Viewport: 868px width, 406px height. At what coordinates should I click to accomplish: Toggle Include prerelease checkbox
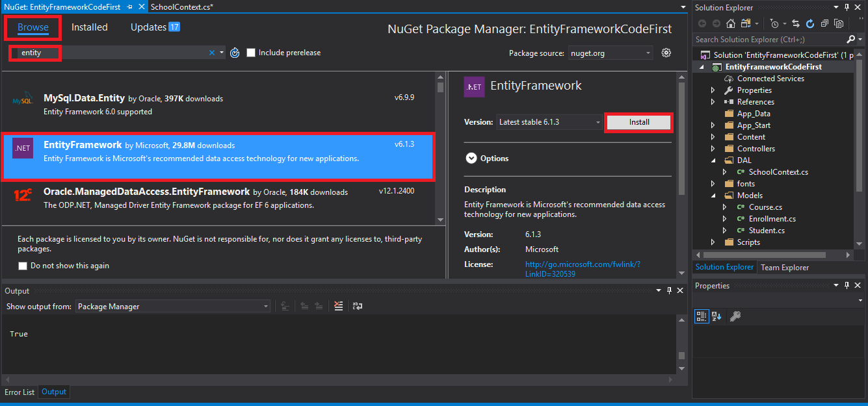pos(251,53)
